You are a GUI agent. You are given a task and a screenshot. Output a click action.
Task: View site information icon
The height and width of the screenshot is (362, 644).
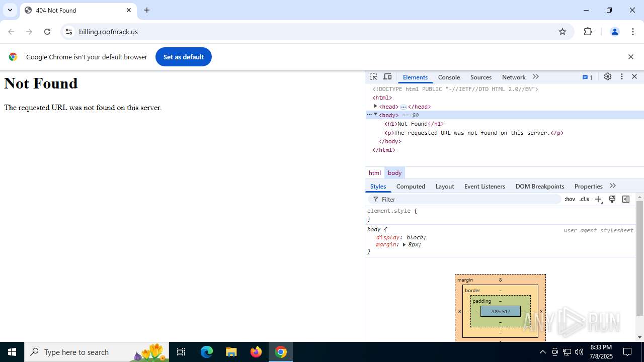click(x=69, y=32)
